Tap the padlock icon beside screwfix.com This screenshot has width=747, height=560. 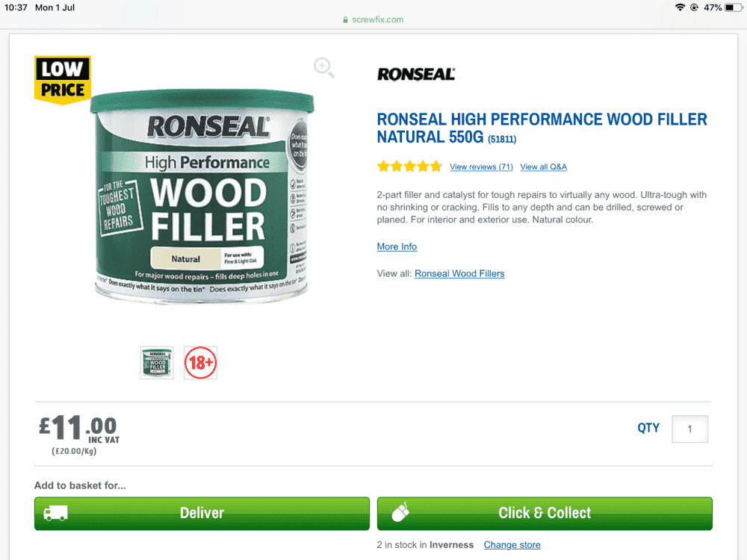[x=345, y=20]
